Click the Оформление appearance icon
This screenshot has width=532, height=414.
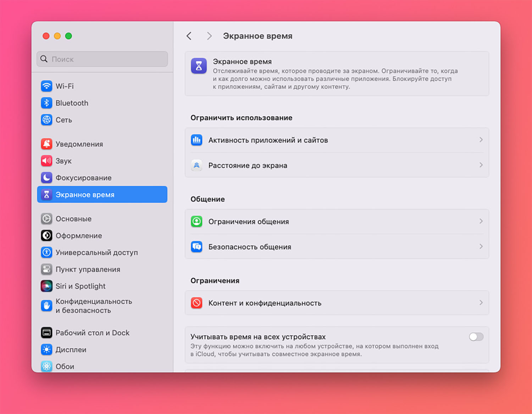pyautogui.click(x=46, y=235)
